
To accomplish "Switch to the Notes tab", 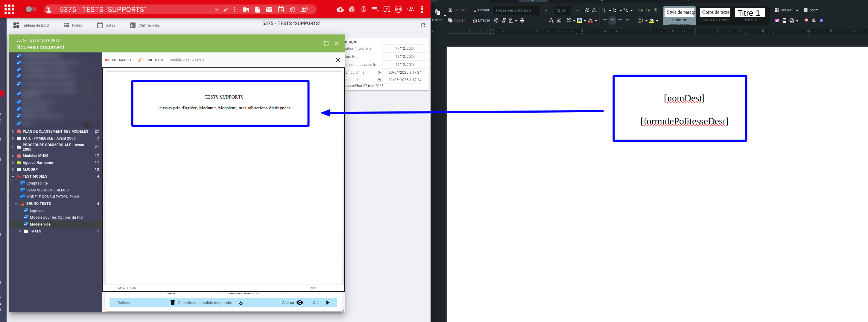I will coord(73,25).
